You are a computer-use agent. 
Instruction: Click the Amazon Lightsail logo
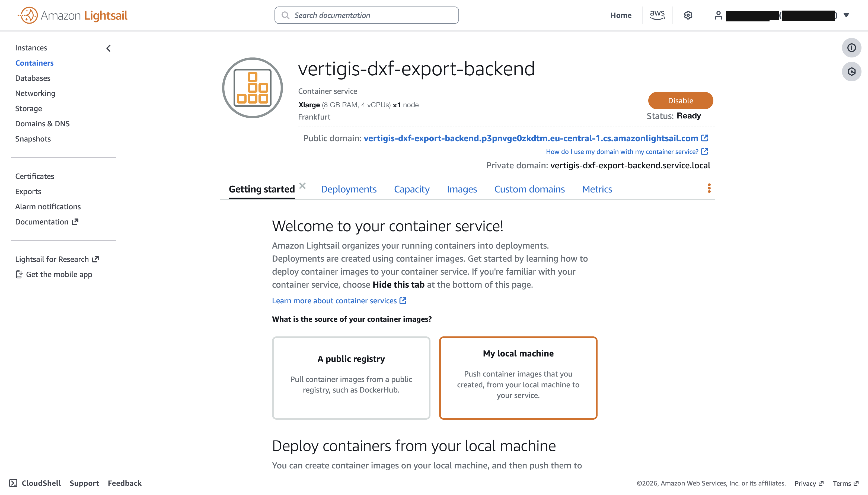72,15
